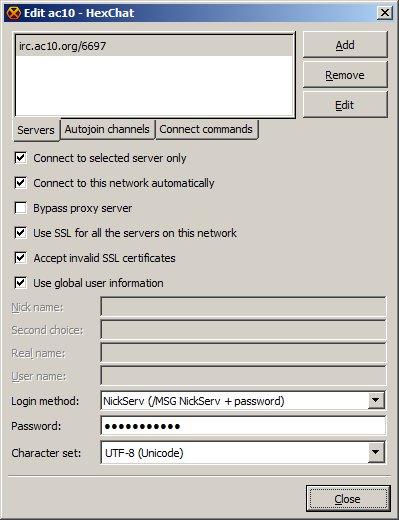Open the Connect commands tab

[206, 129]
